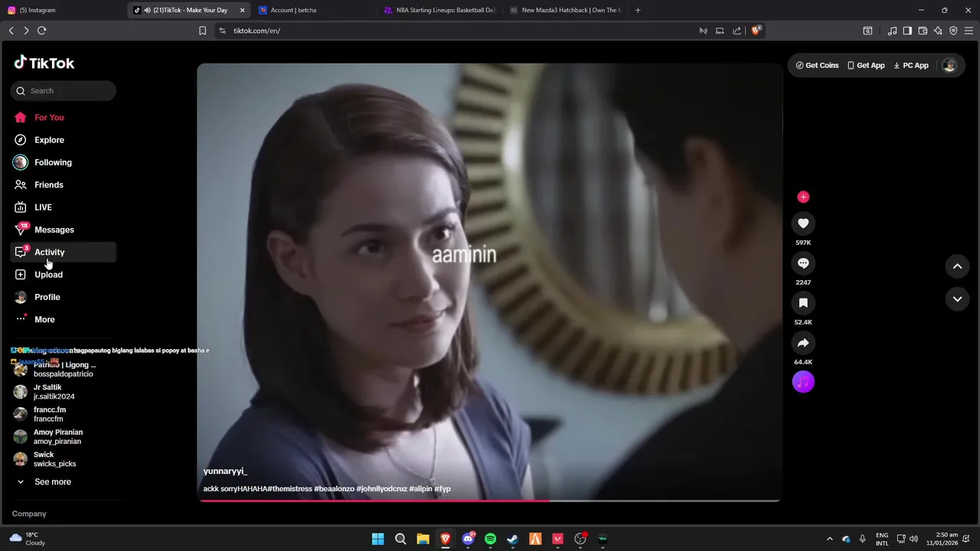
Task: Follow creator with the red plus button
Action: [x=803, y=197]
